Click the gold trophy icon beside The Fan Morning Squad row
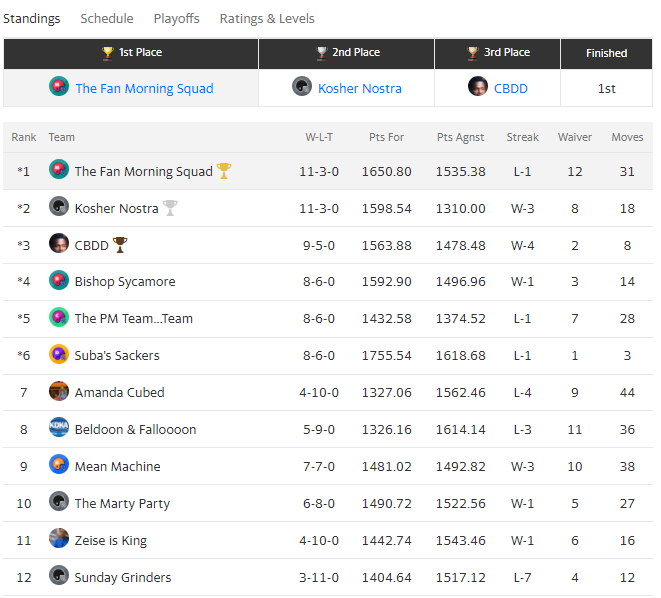This screenshot has width=661, height=598. click(224, 171)
